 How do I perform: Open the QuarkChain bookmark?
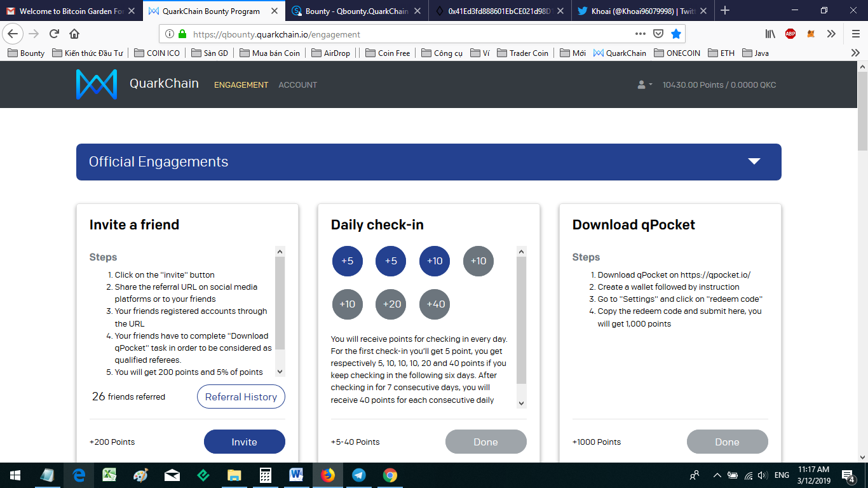(x=620, y=53)
